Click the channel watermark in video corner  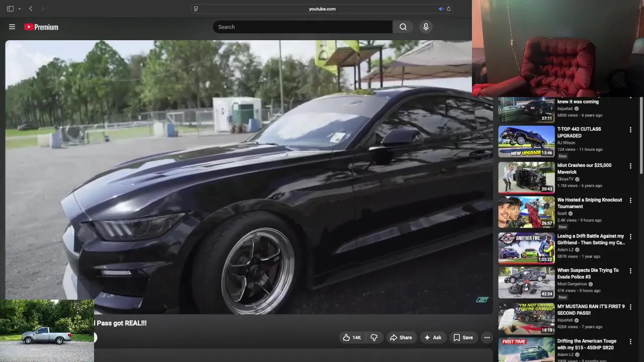tap(482, 300)
